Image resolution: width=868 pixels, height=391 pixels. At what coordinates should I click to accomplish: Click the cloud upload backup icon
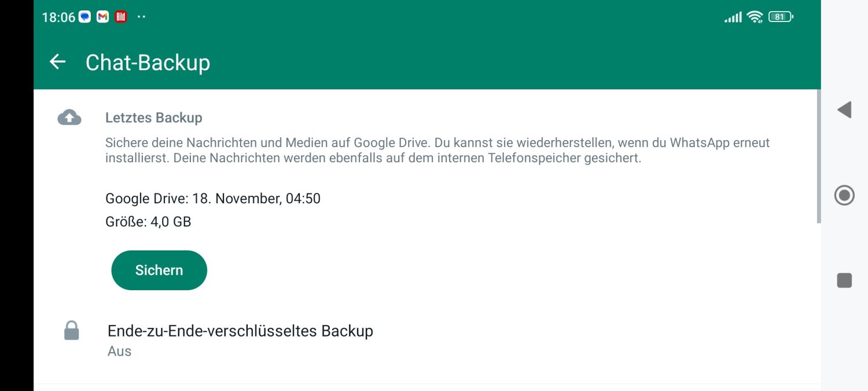[69, 118]
